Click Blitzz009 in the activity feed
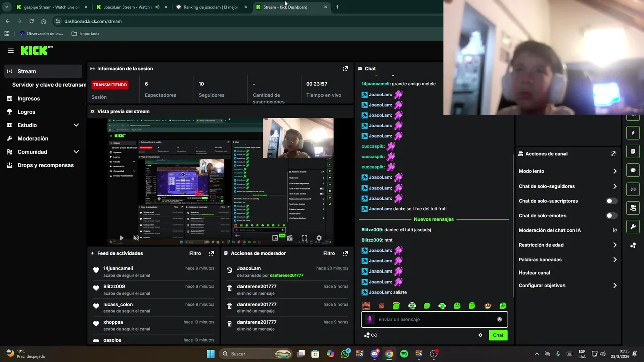The width and height of the screenshot is (644, 362). 114,286
